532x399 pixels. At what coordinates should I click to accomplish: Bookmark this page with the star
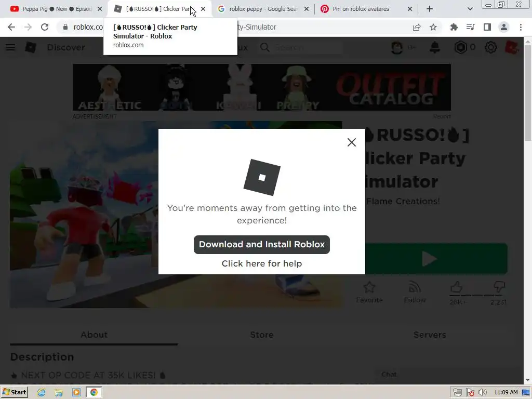click(433, 27)
